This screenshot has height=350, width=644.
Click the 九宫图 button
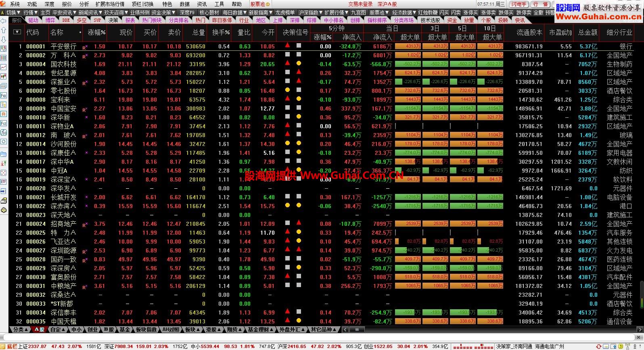(358, 12)
